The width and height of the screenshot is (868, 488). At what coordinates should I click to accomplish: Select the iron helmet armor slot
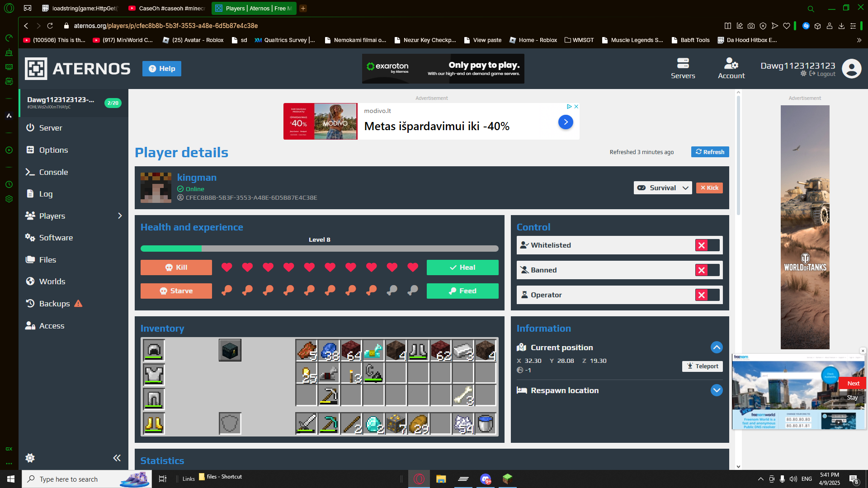click(154, 350)
